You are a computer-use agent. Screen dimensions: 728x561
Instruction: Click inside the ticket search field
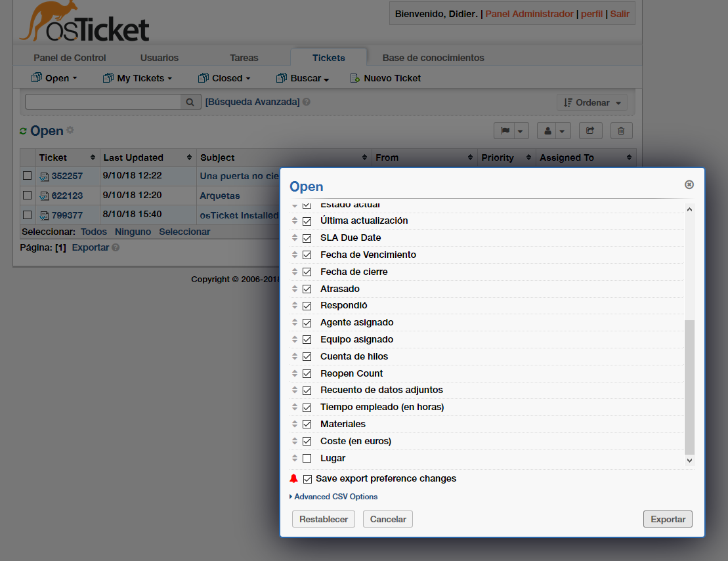102,102
